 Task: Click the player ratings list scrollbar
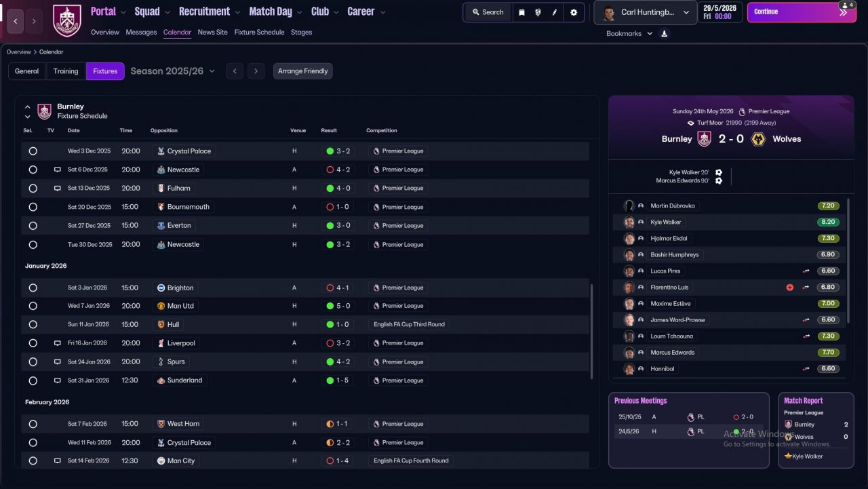(x=848, y=260)
